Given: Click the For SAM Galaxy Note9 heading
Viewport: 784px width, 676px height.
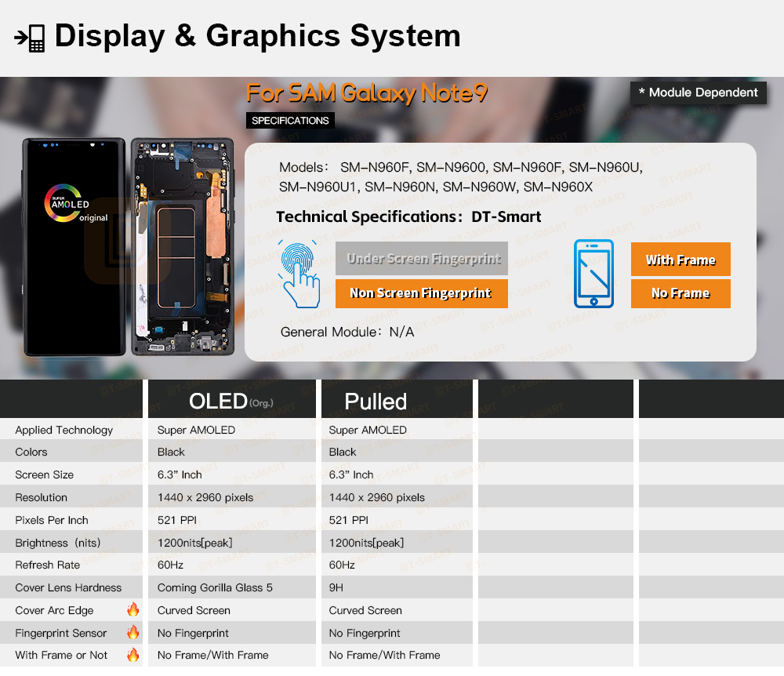Looking at the screenshot, I should tap(367, 93).
